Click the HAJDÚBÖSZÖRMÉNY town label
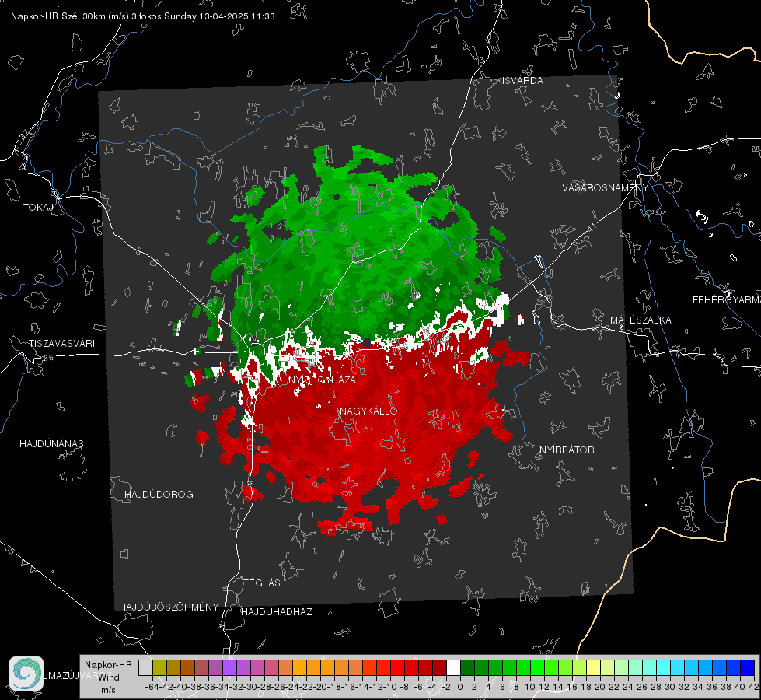Image resolution: width=761 pixels, height=700 pixels. tap(169, 607)
